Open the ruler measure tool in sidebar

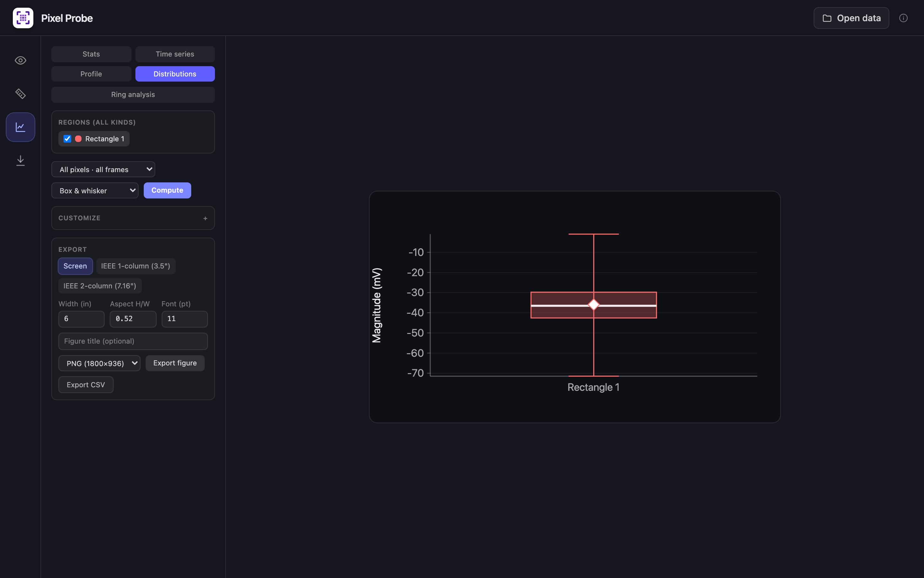20,94
